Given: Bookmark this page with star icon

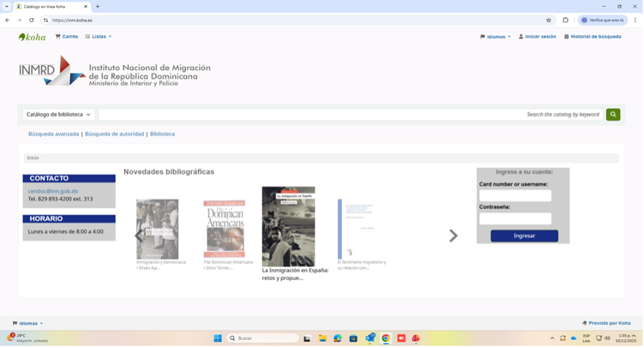Looking at the screenshot, I should point(548,20).
